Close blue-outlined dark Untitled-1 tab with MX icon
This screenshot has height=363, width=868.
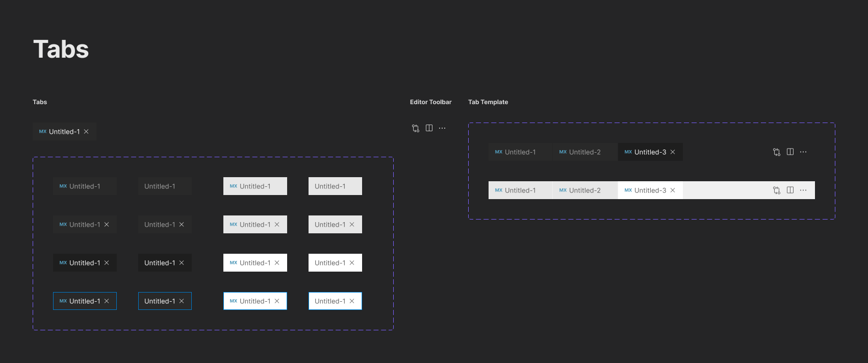[x=107, y=301]
